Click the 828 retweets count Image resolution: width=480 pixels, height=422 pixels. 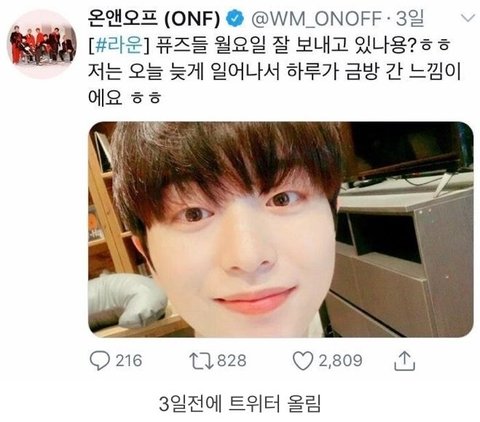coord(232,361)
